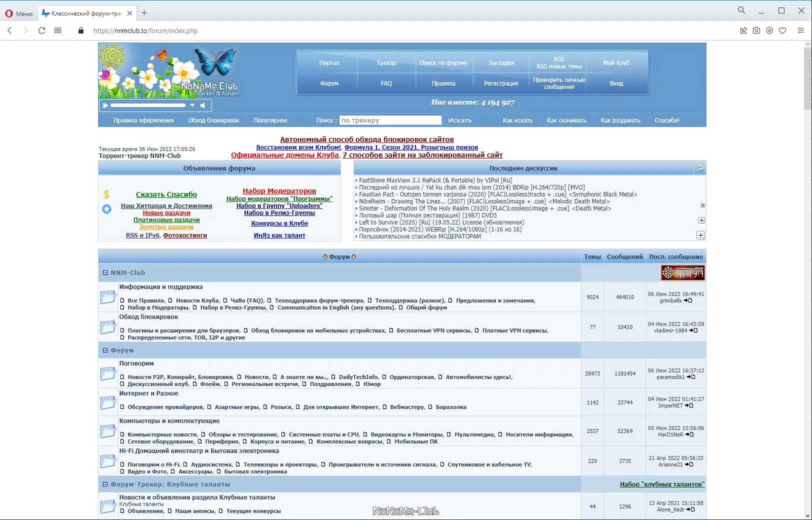Viewport: 812px width, 520px height.
Task: Start the site audio player
Action: pos(105,105)
